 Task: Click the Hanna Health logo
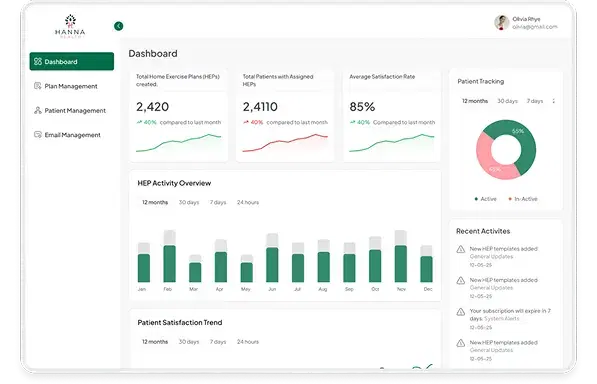click(x=70, y=26)
